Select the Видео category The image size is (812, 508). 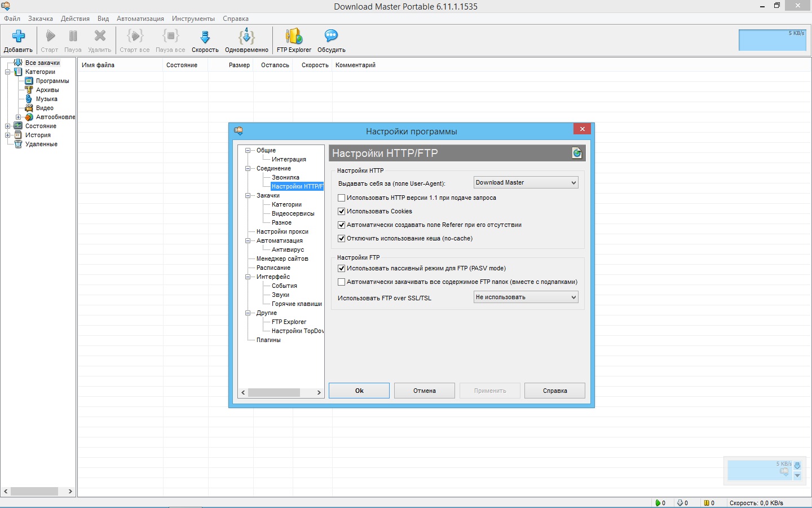(45, 108)
